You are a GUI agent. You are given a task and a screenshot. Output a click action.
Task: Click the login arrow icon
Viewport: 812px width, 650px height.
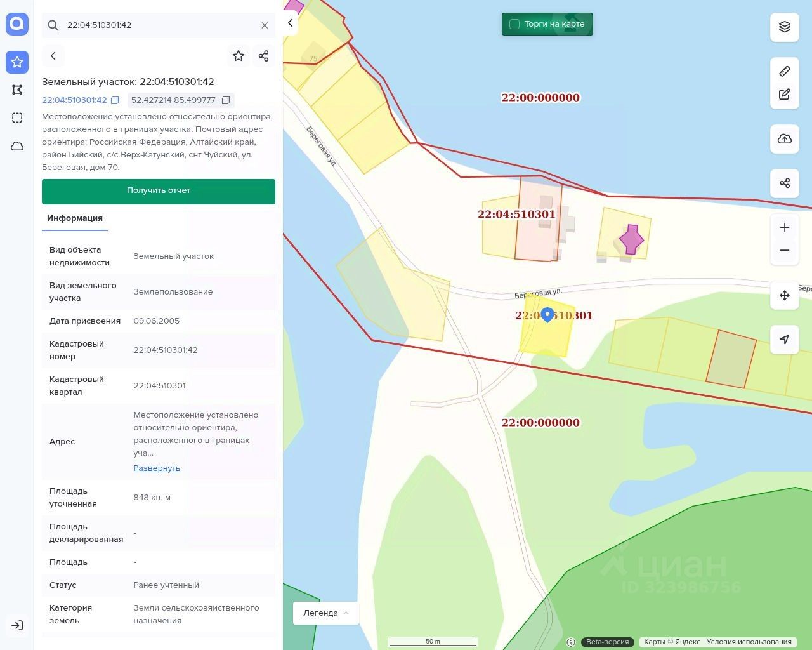[x=17, y=625]
